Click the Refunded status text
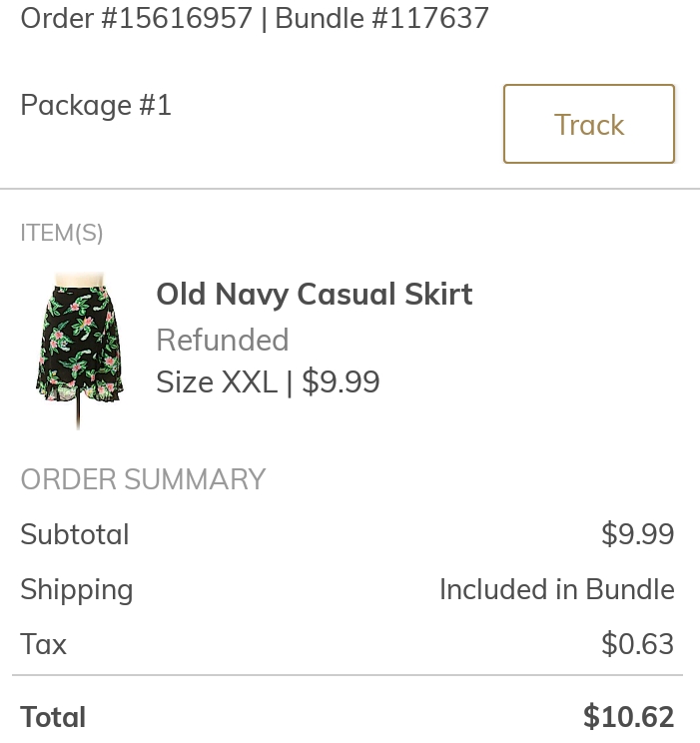 pos(222,340)
